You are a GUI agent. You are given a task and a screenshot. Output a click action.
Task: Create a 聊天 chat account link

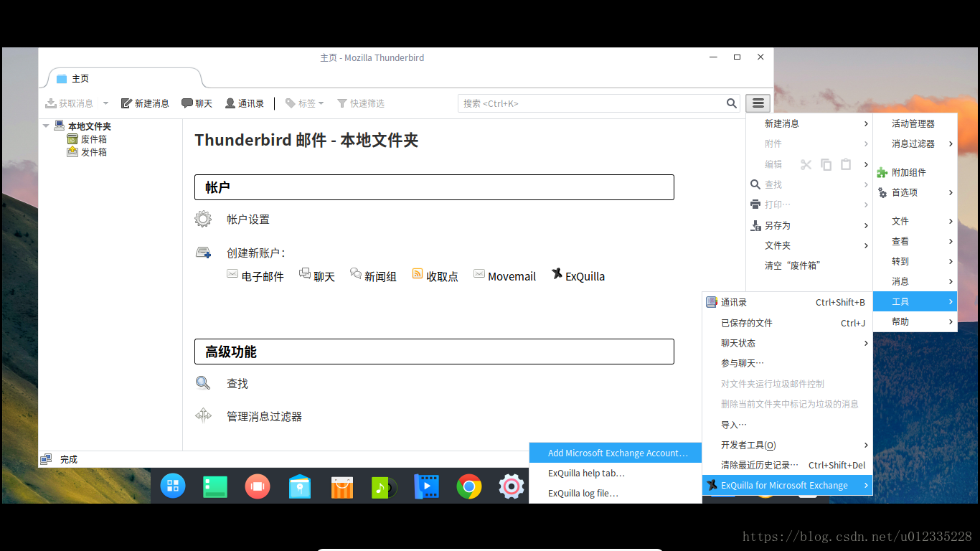[324, 276]
